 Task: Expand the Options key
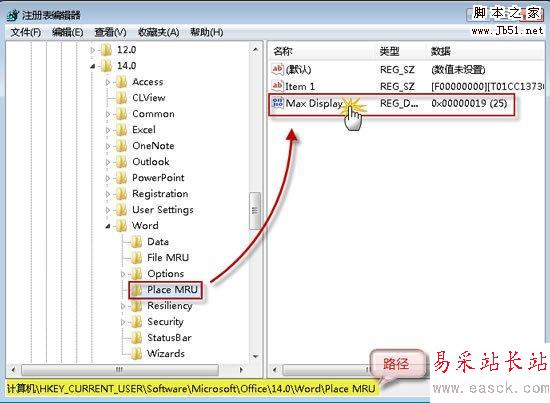[x=123, y=274]
